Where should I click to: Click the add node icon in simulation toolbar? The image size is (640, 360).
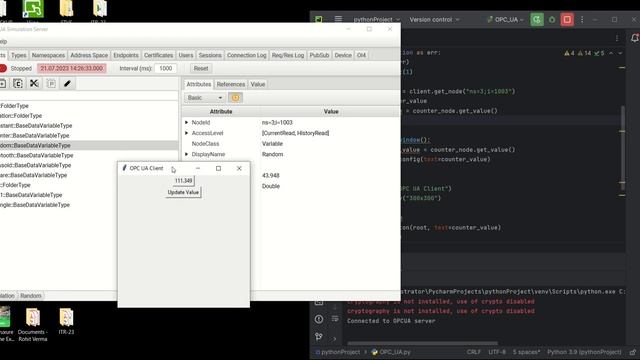coord(2,84)
